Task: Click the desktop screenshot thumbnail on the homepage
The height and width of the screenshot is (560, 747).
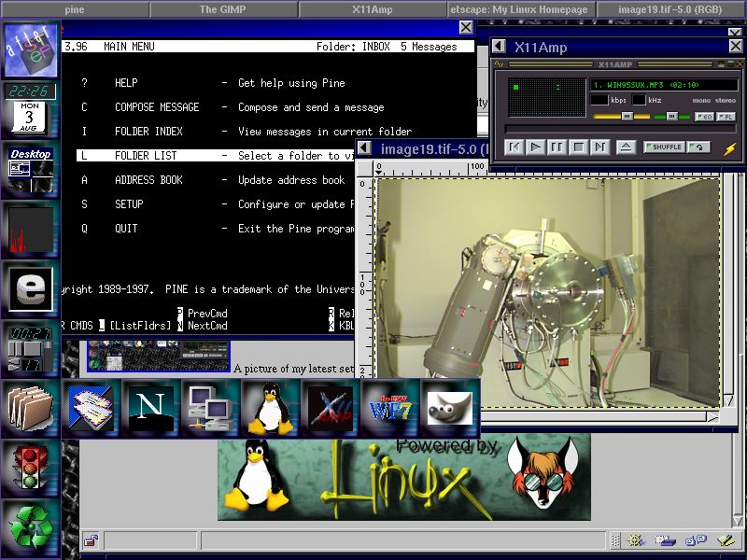Action: pos(158,356)
